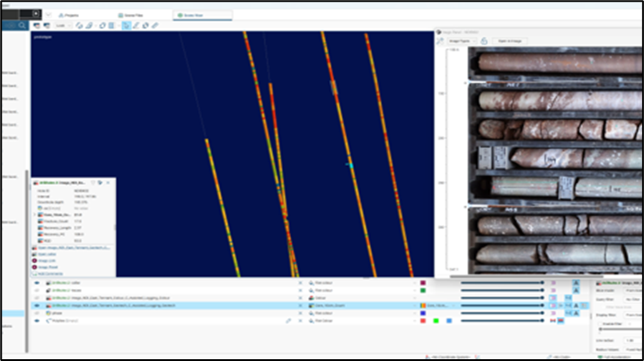Click the Open Image_NDI link in popup

[x=74, y=248]
